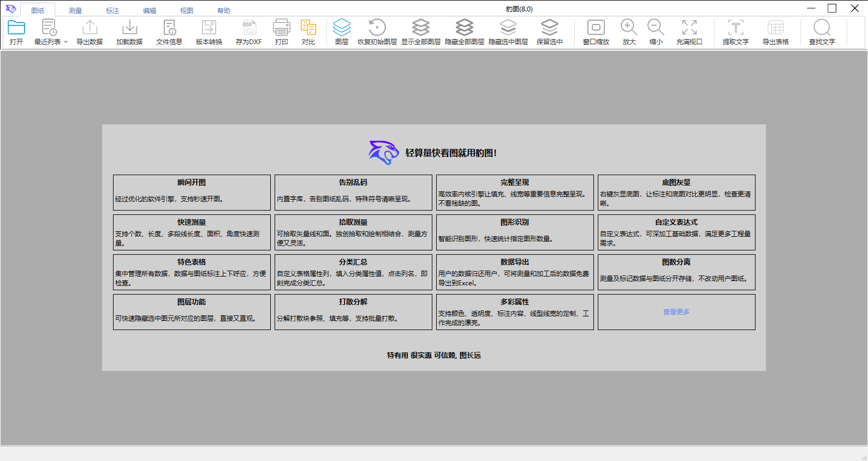Click the 特色表格 feature card

click(x=192, y=272)
